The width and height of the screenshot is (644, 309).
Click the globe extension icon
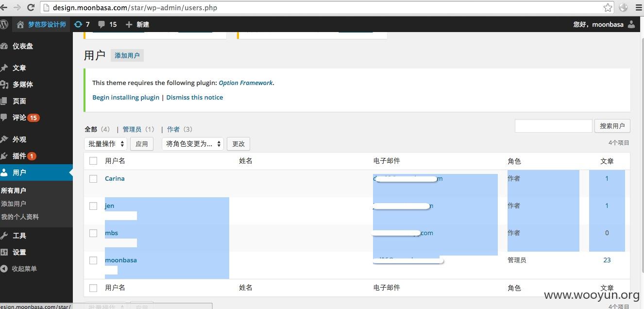[624, 7]
